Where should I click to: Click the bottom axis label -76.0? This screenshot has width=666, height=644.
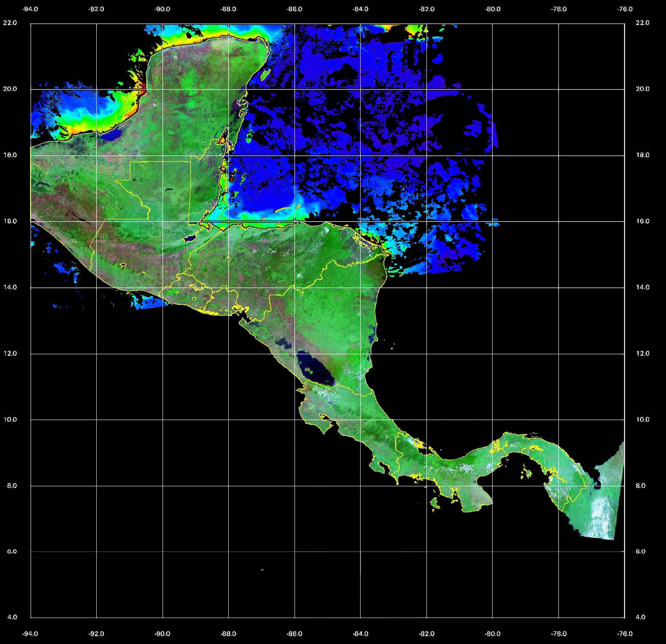coord(625,634)
